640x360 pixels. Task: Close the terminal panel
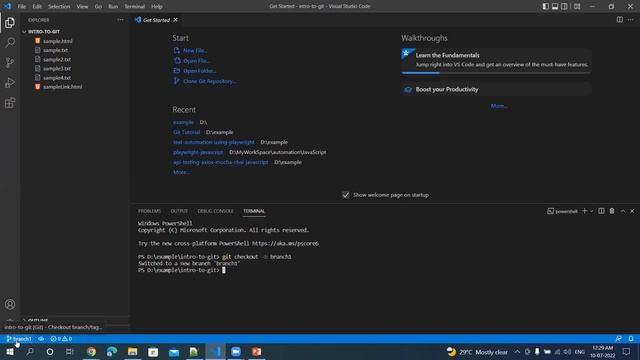click(x=632, y=211)
